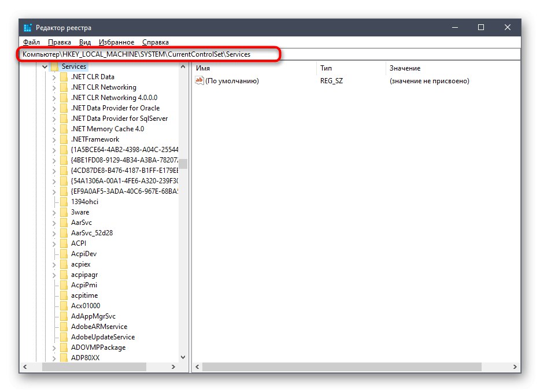The height and width of the screenshot is (392, 540).
Task: Click the AcpiDev folder icon
Action: point(64,254)
